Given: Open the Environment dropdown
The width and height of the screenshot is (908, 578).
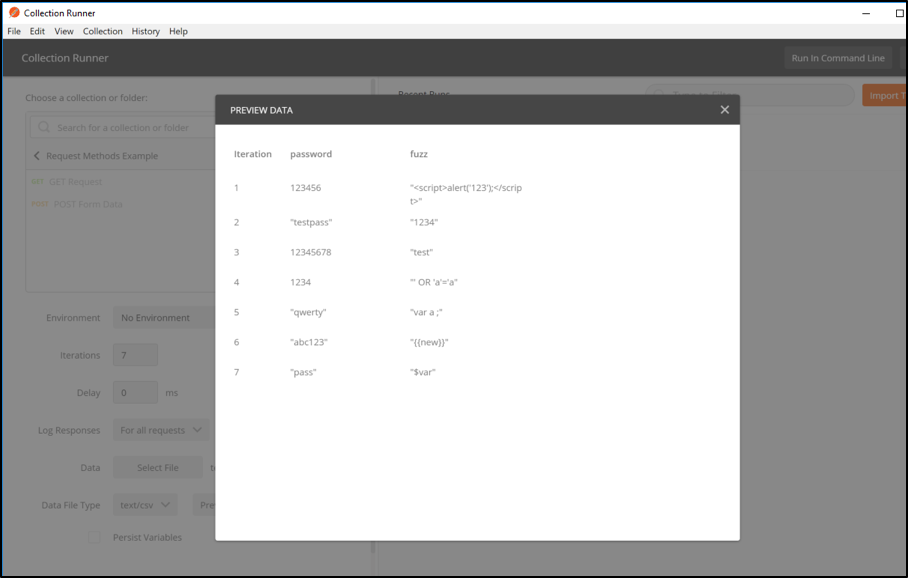Looking at the screenshot, I should (x=163, y=318).
